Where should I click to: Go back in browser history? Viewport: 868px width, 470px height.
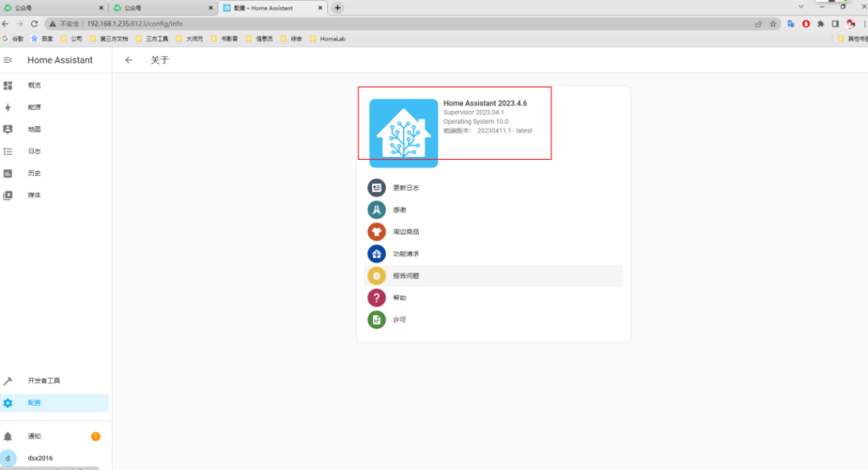[x=6, y=24]
